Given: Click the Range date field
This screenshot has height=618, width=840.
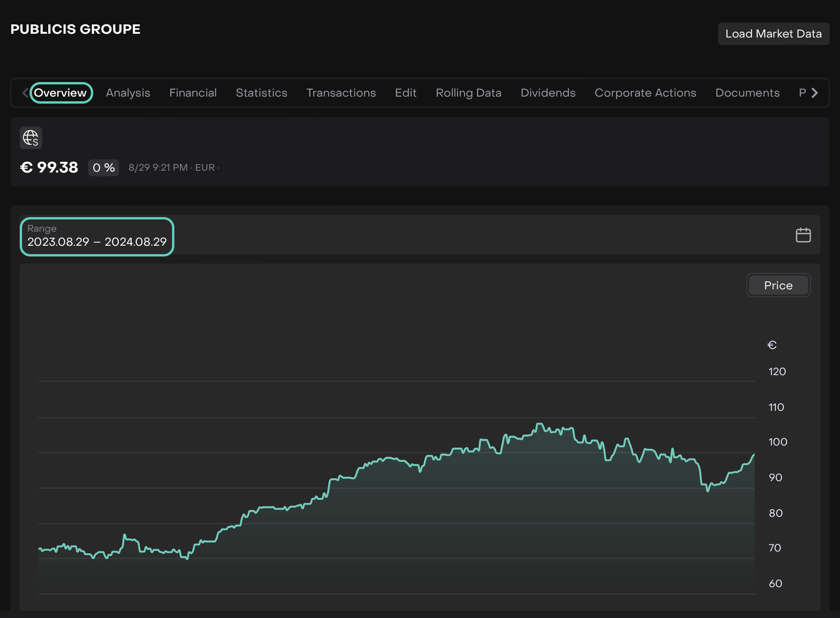Looking at the screenshot, I should (97, 237).
